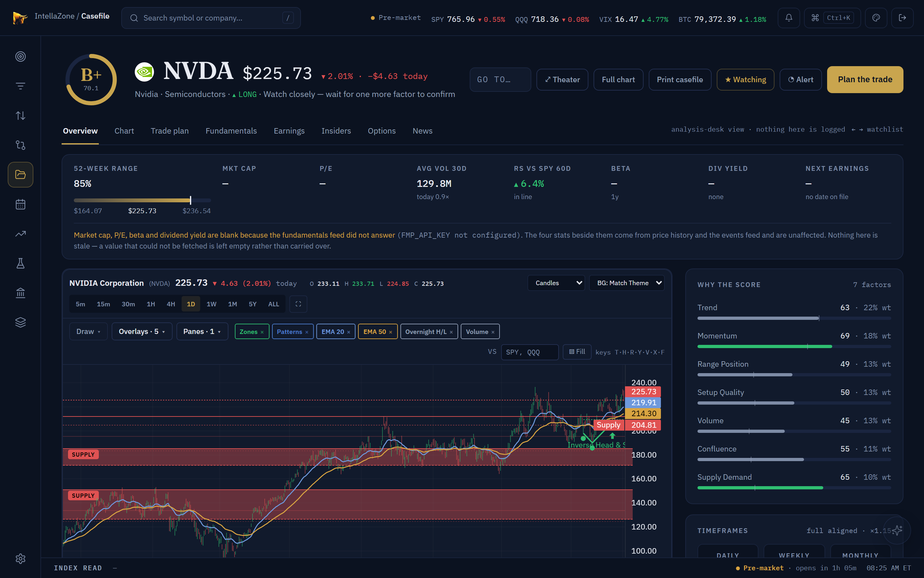Switch to the Chart tab
924x578 pixels.
tap(124, 131)
